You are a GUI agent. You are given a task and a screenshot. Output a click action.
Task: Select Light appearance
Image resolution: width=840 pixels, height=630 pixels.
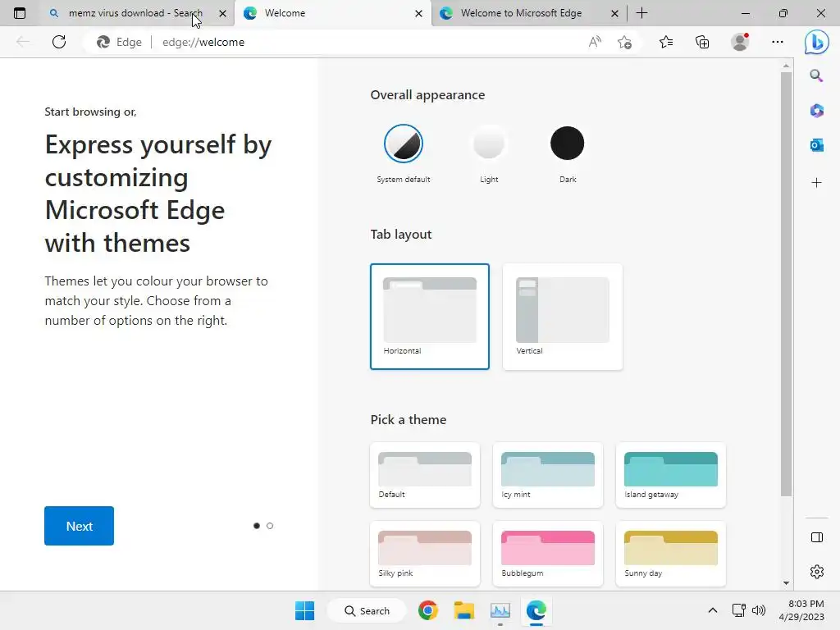click(x=489, y=144)
